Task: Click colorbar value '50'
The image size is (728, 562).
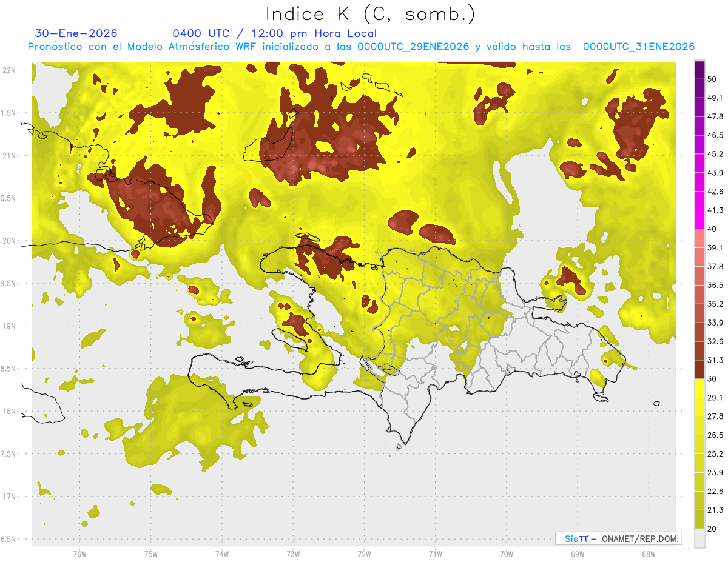Action: click(x=712, y=79)
